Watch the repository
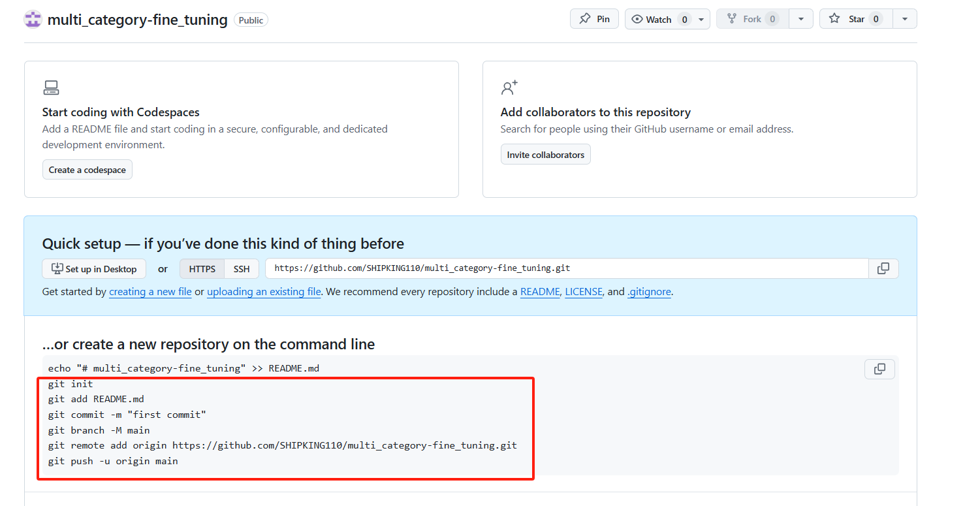This screenshot has width=980, height=506. (x=659, y=19)
